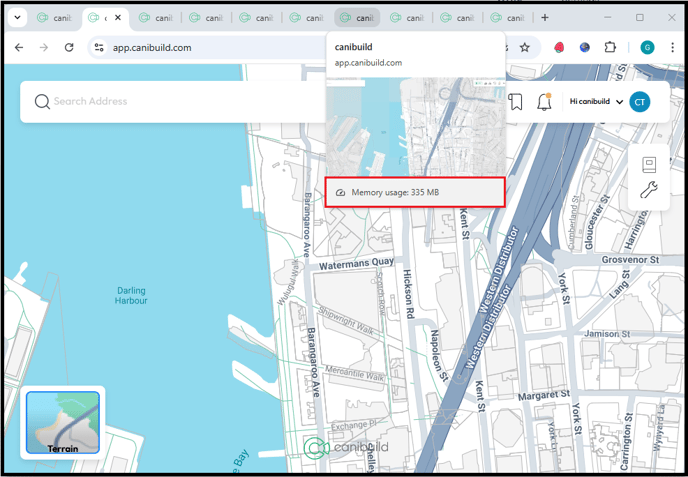
Task: Open the globe extension icon
Action: 584,47
